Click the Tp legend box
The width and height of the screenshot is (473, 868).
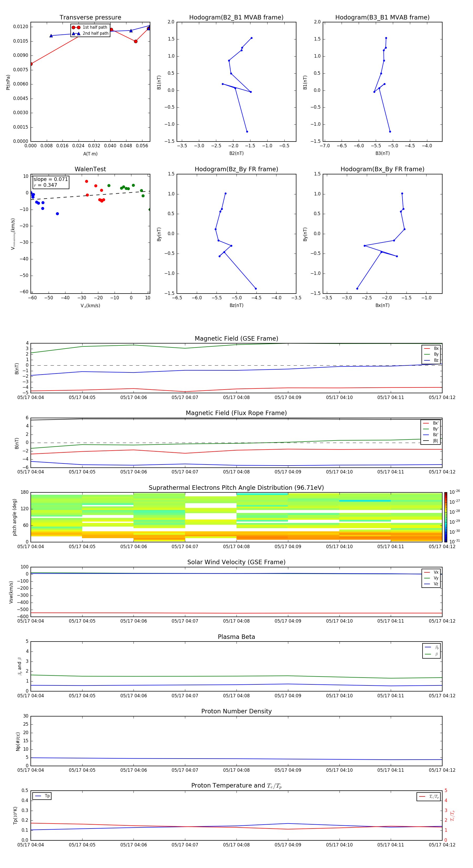point(42,796)
